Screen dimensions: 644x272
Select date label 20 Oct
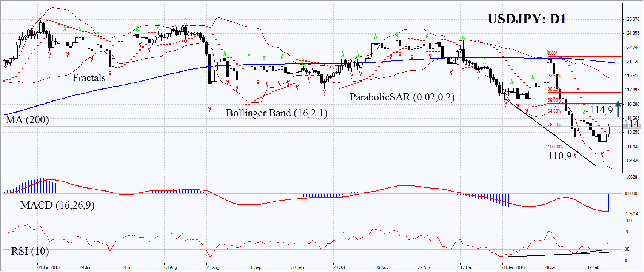pyautogui.click(x=339, y=267)
